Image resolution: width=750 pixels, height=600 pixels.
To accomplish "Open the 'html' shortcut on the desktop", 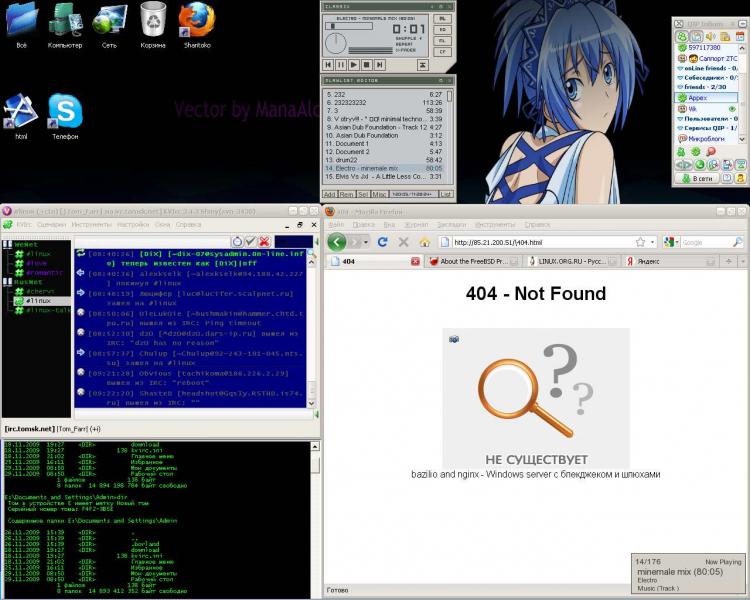I will point(21,117).
